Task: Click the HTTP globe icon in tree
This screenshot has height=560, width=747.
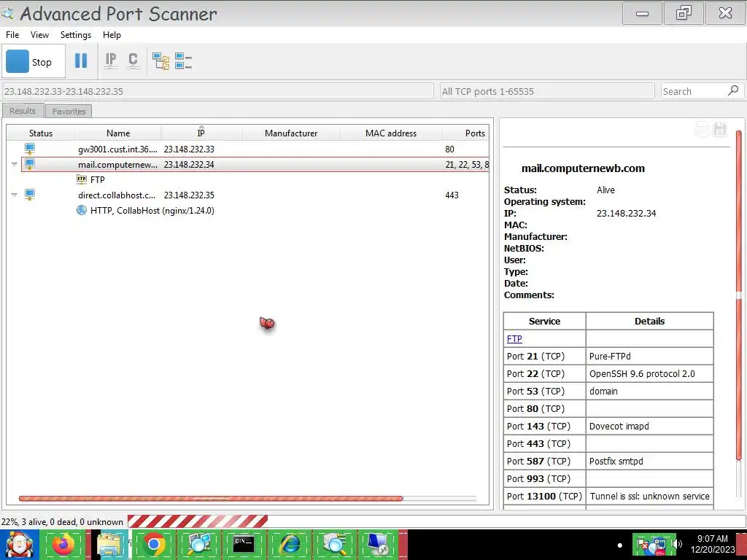Action: click(x=82, y=210)
